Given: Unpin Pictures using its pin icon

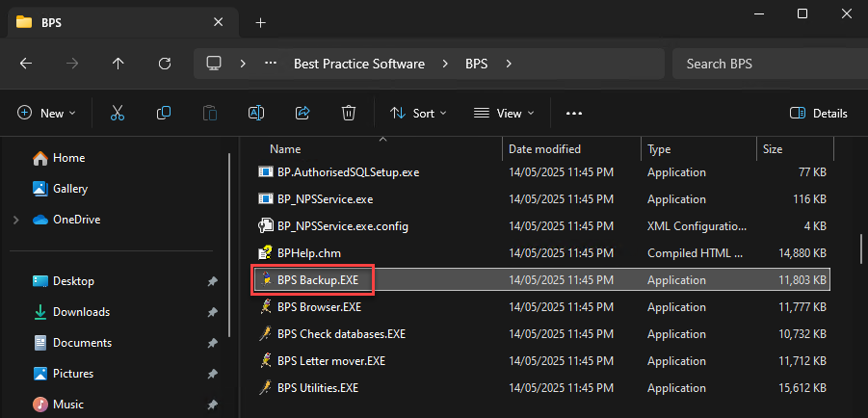Looking at the screenshot, I should [212, 375].
